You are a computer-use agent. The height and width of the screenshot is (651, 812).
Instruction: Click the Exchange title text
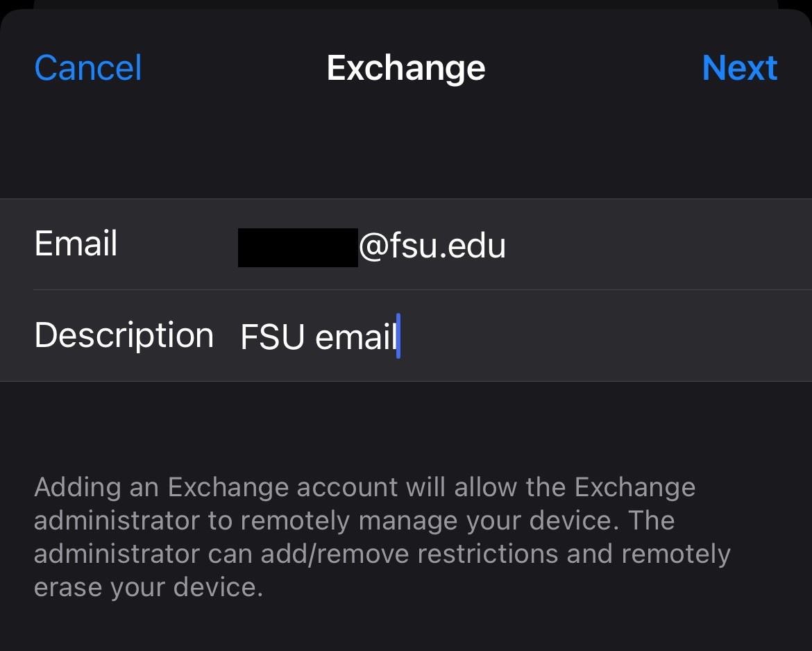[x=406, y=67]
